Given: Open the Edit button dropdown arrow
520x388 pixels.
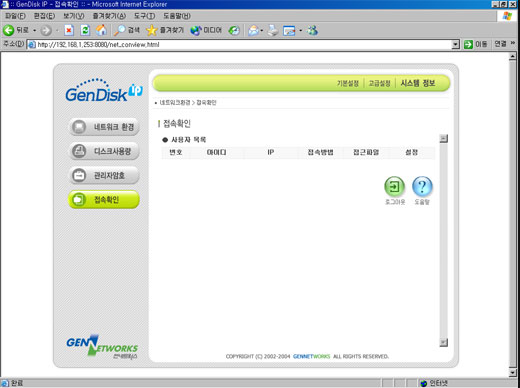Looking at the screenshot, I should [300, 31].
